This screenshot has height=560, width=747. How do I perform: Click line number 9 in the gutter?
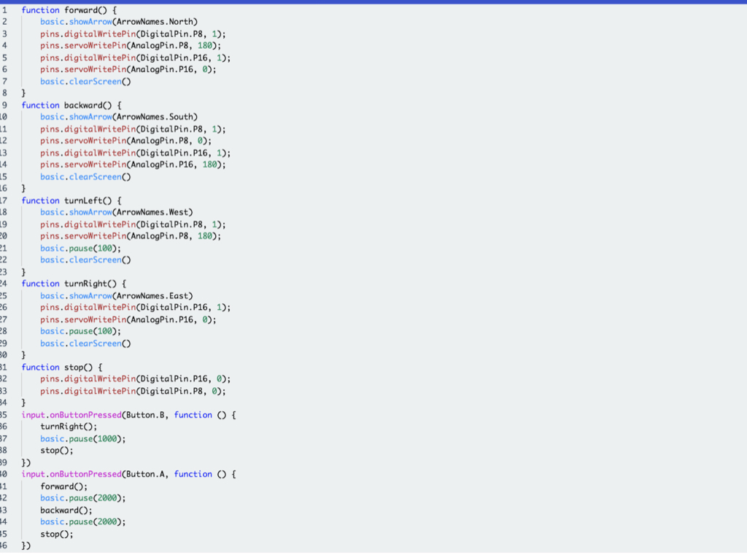(5, 105)
